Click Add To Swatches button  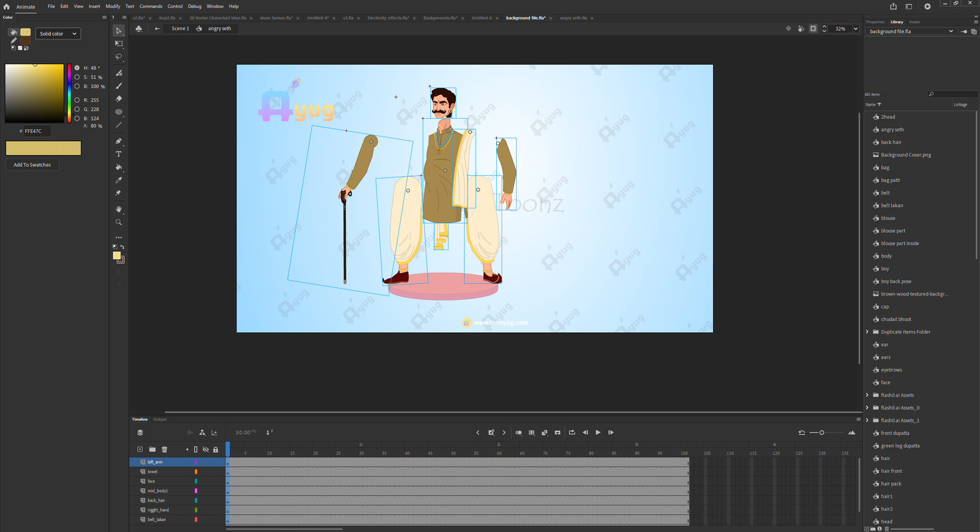32,165
